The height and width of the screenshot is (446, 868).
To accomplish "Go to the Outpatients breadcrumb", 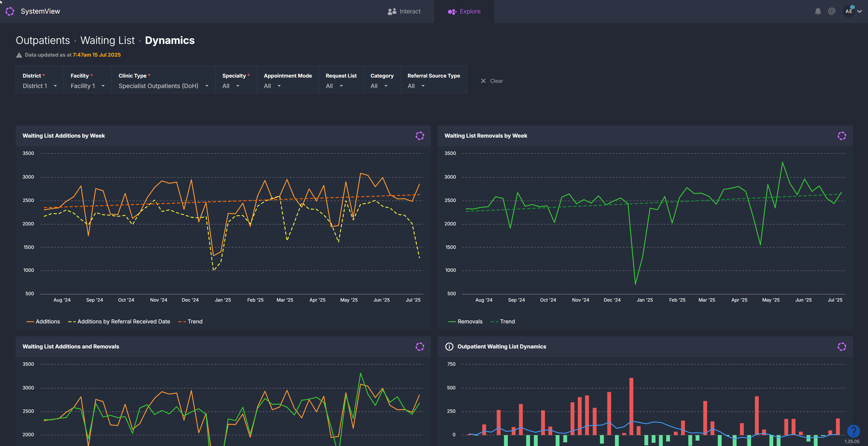I will [x=43, y=40].
